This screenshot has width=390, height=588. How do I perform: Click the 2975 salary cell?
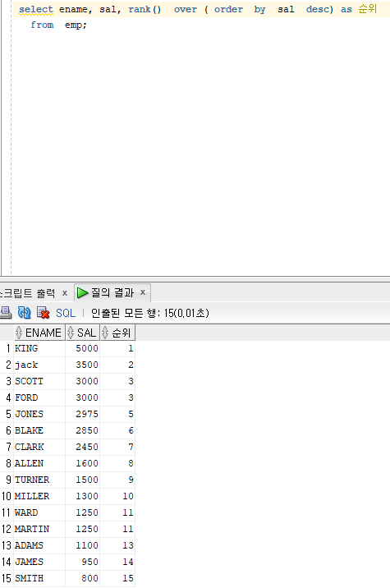click(83, 415)
